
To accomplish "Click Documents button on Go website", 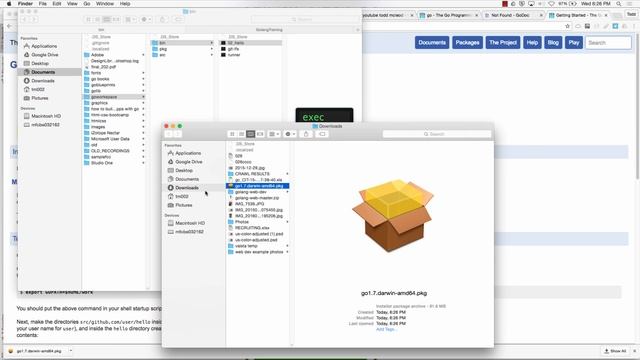I will coord(432,42).
